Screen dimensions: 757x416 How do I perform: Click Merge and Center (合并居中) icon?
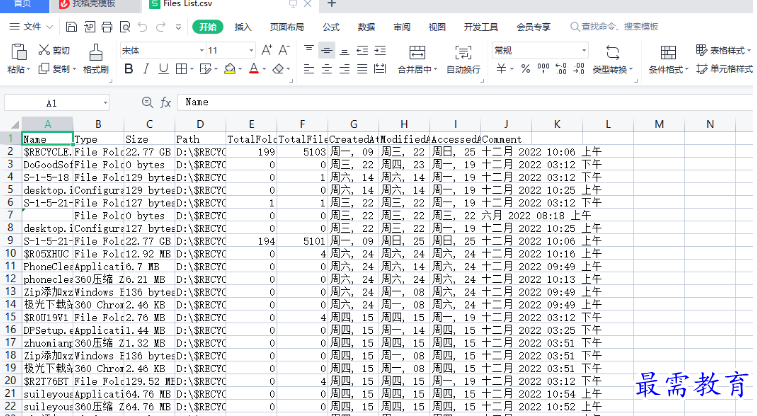[x=417, y=52]
